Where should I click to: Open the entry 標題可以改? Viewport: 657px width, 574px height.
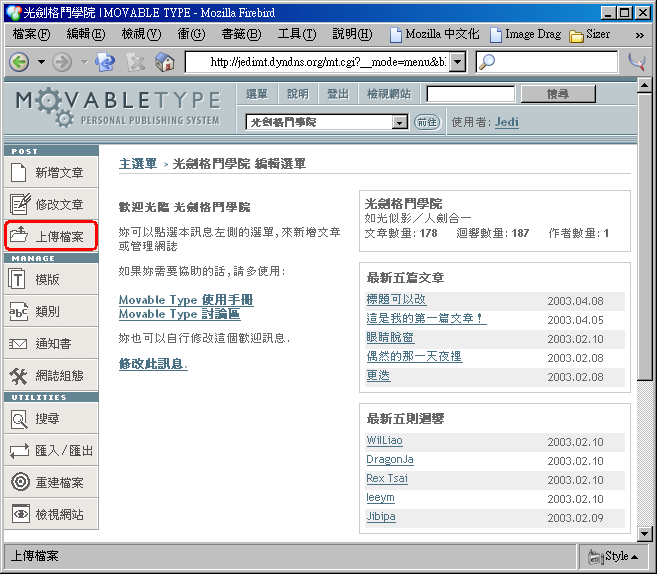coord(396,299)
